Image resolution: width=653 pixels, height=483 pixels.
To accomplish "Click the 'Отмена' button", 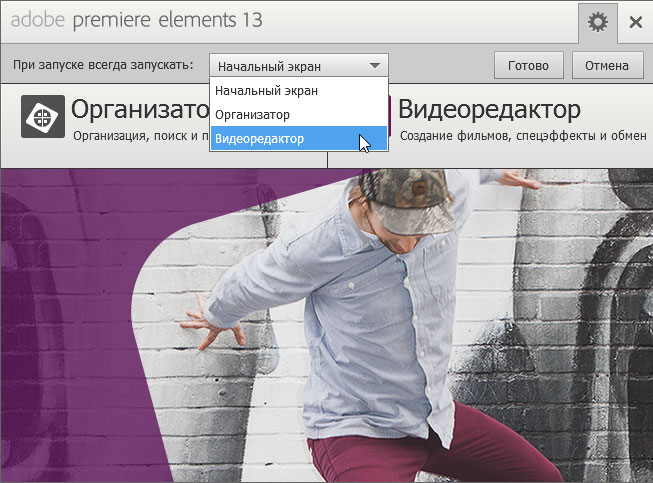I will [x=607, y=65].
